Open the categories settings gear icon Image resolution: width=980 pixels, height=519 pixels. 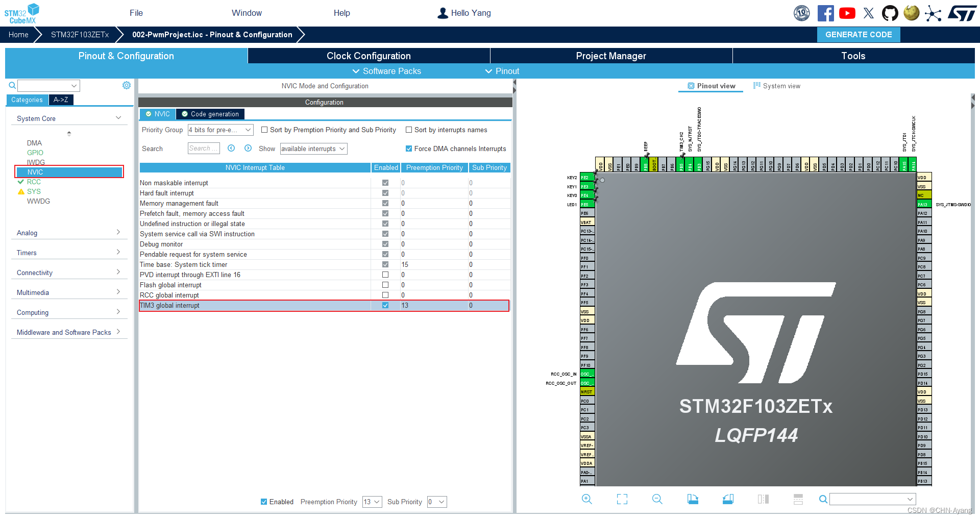[x=127, y=85]
